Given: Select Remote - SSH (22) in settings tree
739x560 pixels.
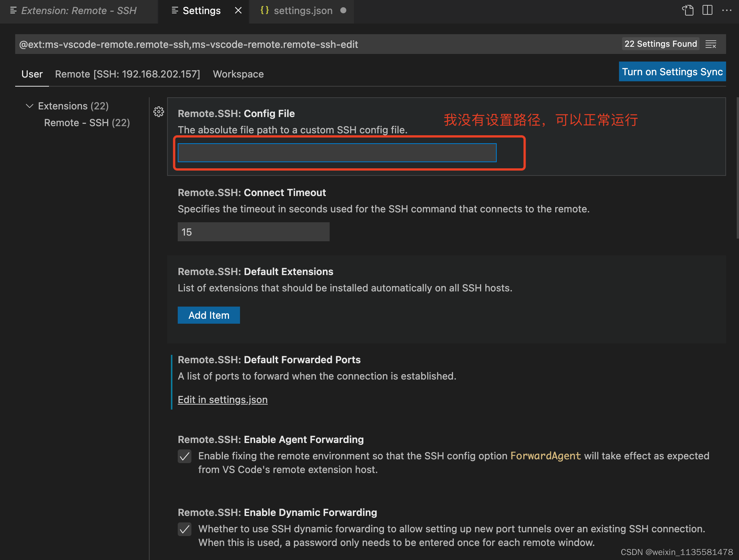Looking at the screenshot, I should pyautogui.click(x=87, y=123).
